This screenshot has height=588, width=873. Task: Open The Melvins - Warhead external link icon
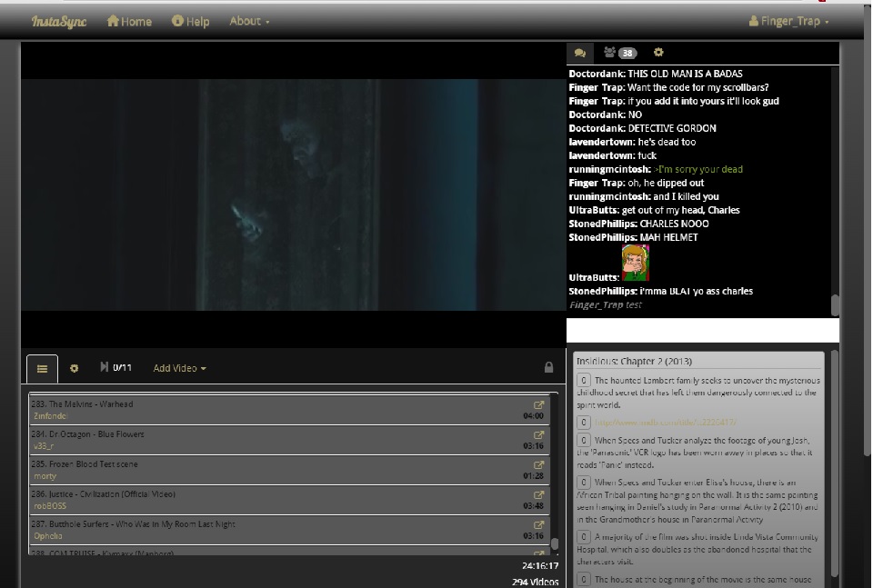point(538,404)
